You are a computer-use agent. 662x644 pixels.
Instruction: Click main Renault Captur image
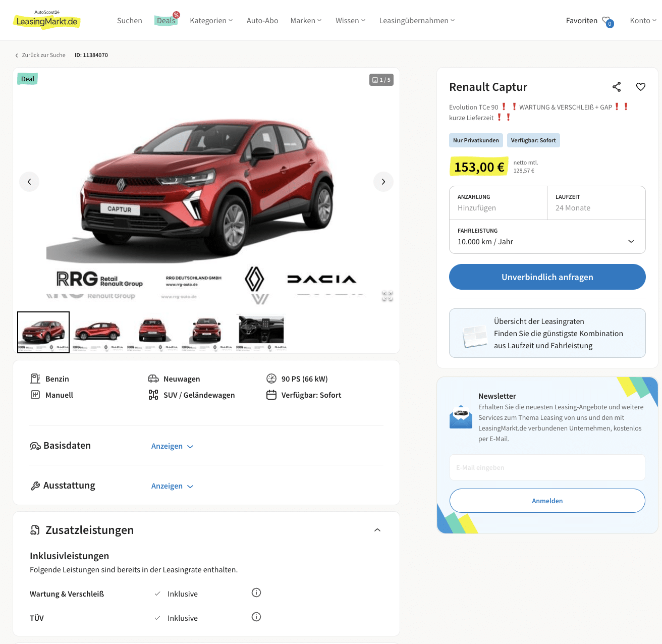[206, 187]
